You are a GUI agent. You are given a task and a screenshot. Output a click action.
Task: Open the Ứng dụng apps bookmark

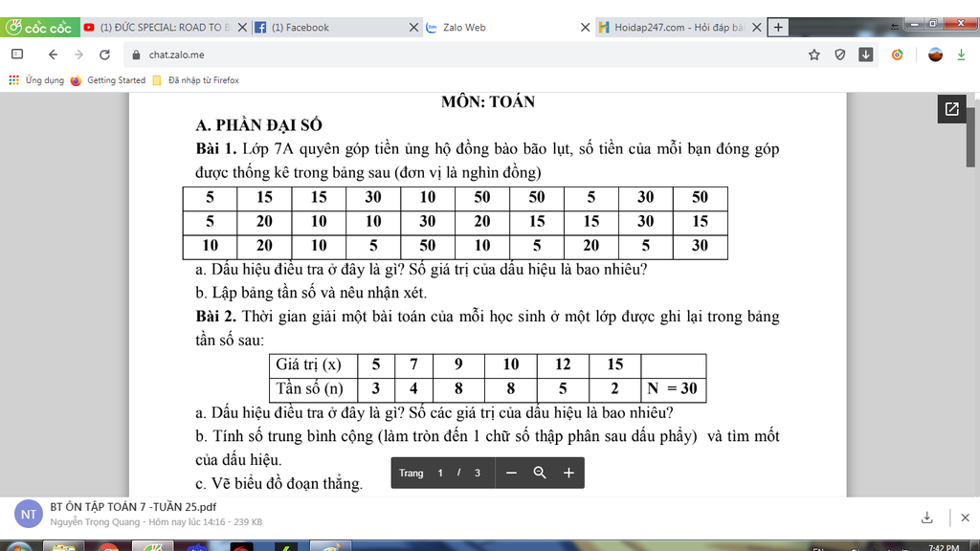[36, 80]
